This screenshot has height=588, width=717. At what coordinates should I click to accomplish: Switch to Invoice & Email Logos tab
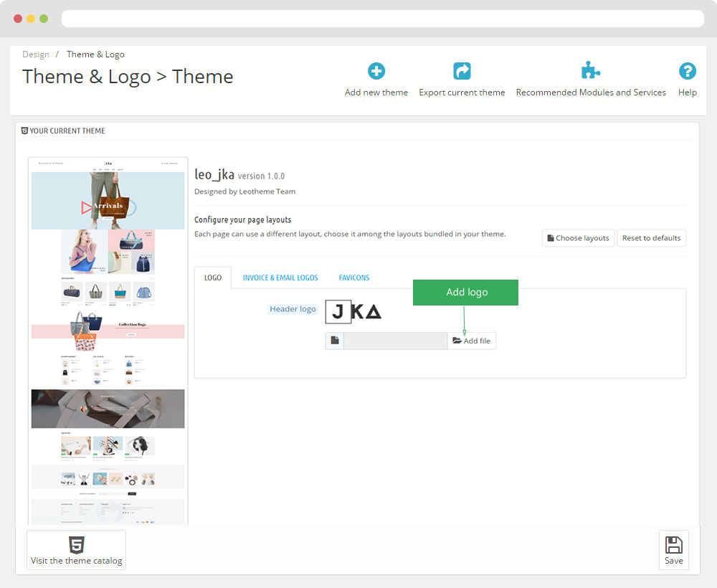tap(280, 278)
